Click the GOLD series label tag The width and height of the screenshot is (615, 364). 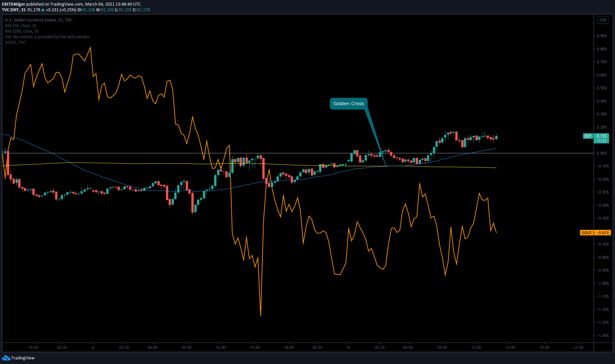(x=586, y=233)
